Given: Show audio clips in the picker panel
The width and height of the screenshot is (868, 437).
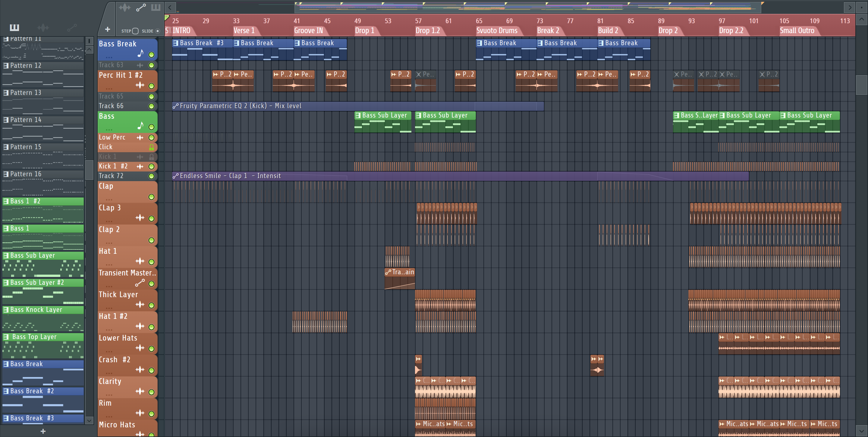Looking at the screenshot, I should coord(43,27).
